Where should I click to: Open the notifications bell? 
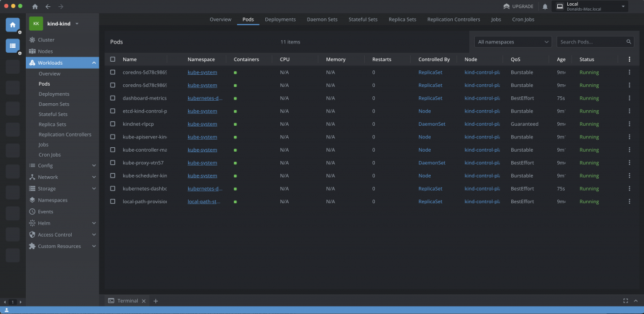click(x=545, y=6)
